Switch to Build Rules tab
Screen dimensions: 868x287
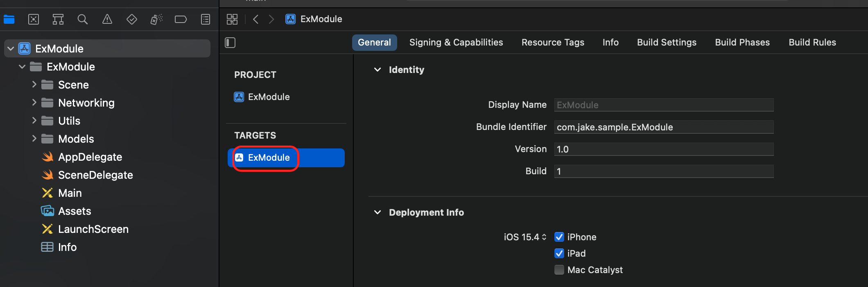(x=812, y=43)
